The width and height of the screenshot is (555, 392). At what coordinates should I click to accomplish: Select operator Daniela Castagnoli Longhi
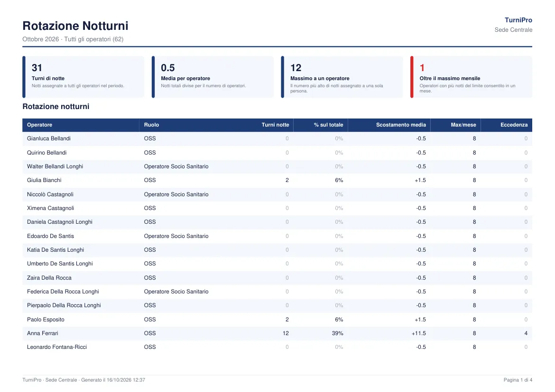(59, 222)
